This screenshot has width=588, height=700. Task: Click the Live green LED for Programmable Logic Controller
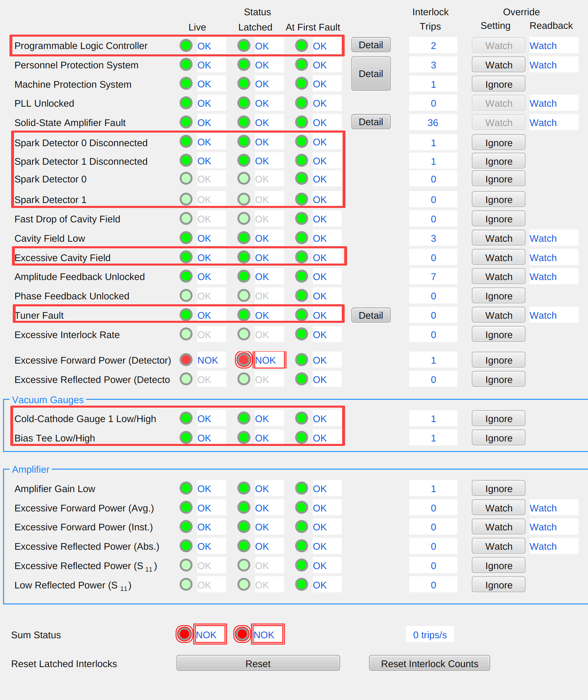point(186,45)
